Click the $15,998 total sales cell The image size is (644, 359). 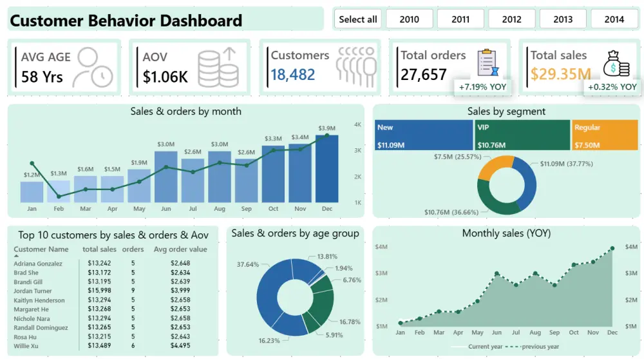[x=99, y=291]
